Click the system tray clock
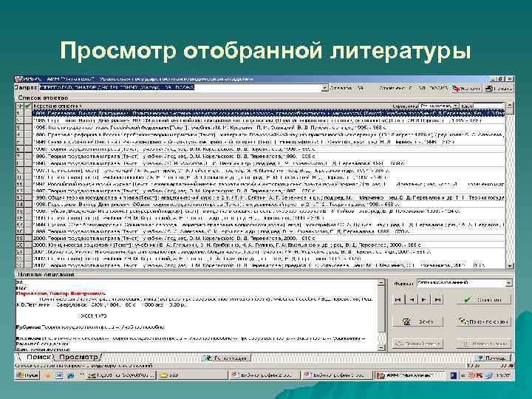Screen dimensions: 532x399 click(503, 375)
